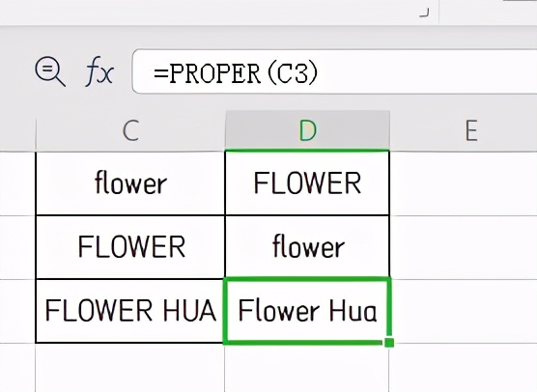Select the FLOWER HUA cell
Image resolution: width=537 pixels, height=392 pixels.
(130, 311)
